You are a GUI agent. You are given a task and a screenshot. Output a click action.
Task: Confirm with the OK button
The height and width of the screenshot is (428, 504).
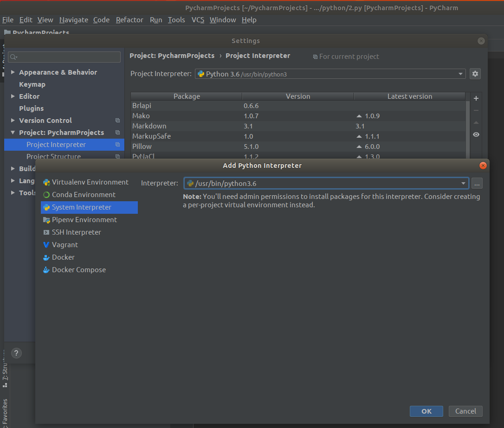point(426,411)
